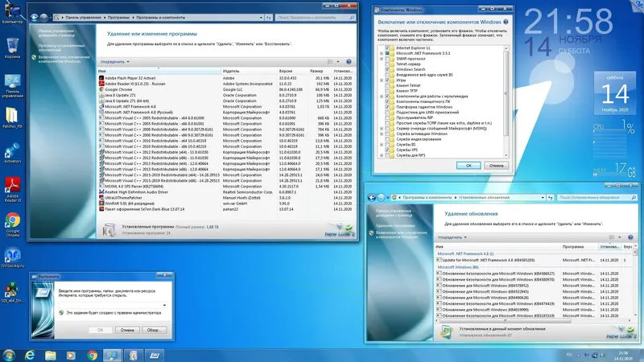Image resolution: width=644 pixels, height=362 pixels.
Task: Click change view icon in Programs and Features
Action: (330, 62)
